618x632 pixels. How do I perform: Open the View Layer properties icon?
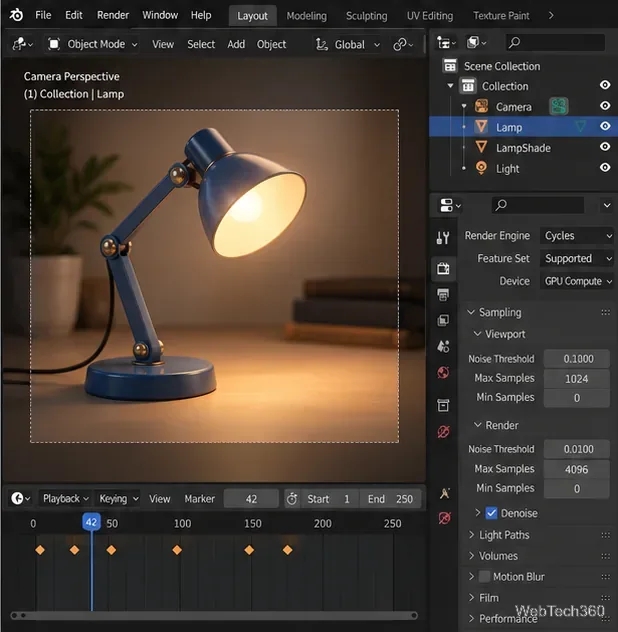pos(443,320)
